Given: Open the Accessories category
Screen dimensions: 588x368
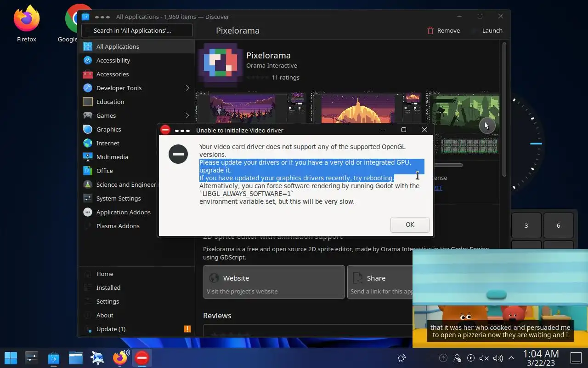Looking at the screenshot, I should (x=136, y=74).
